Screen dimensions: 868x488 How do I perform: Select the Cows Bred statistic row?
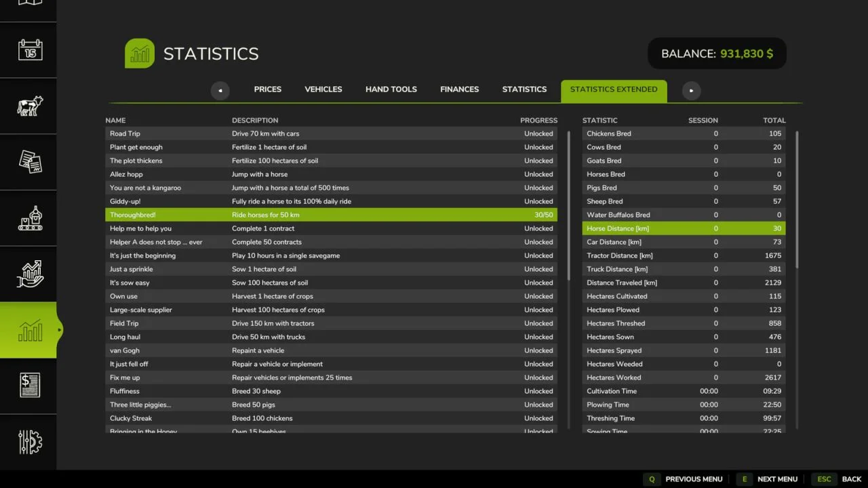684,147
